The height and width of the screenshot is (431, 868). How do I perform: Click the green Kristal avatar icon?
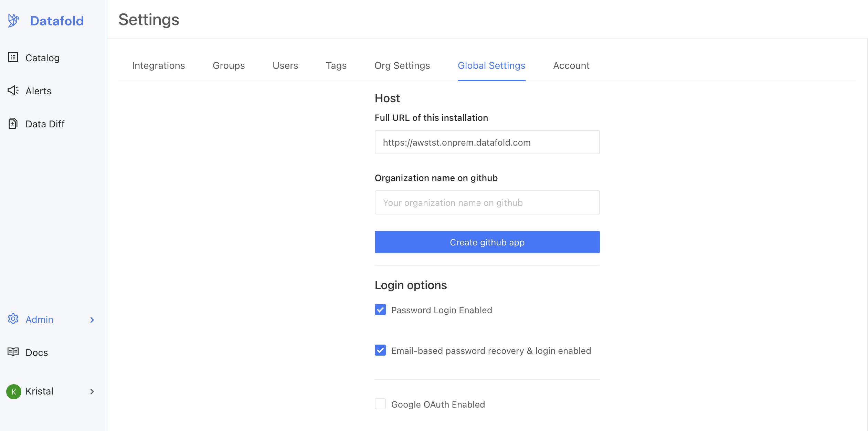[x=14, y=392]
